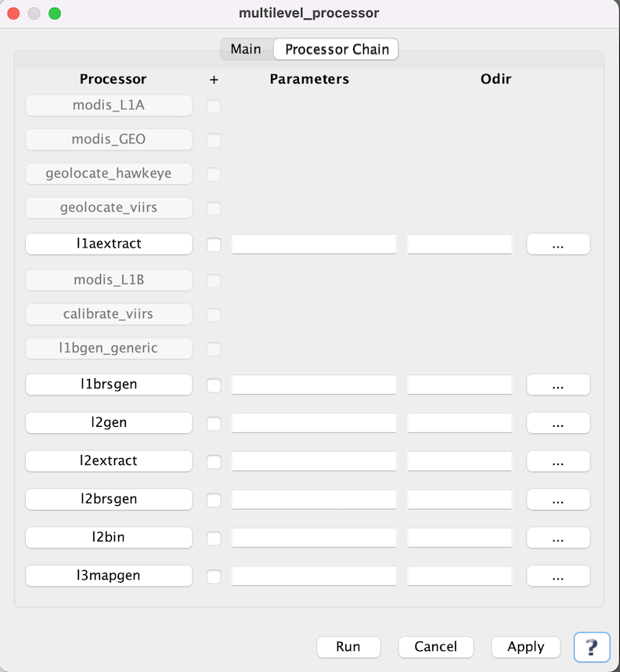
Task: Open the l2extract processor button
Action: click(x=109, y=461)
